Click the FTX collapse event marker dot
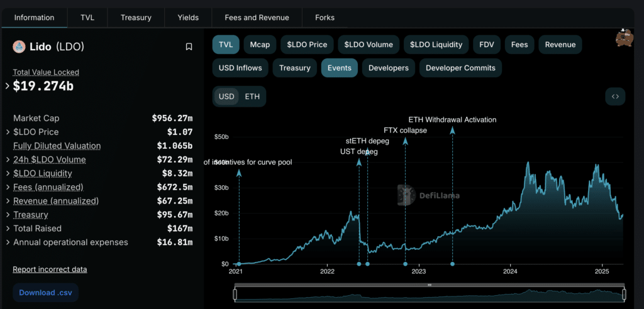The width and height of the screenshot is (644, 309). click(x=406, y=264)
